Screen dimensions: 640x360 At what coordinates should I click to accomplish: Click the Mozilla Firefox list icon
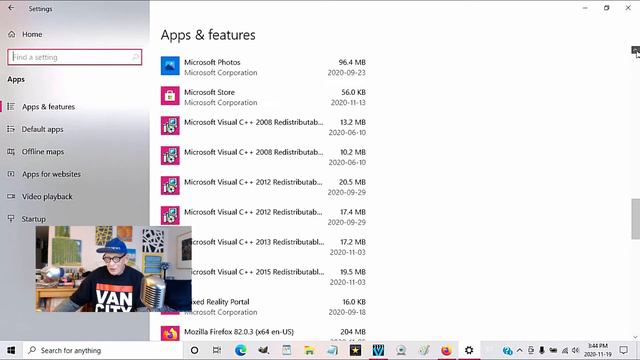pos(170,333)
